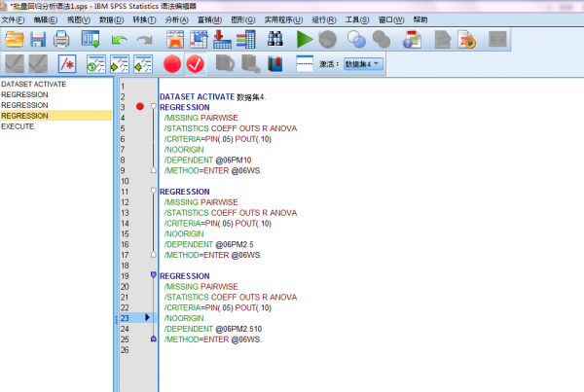Indent the selected syntax
The height and width of the screenshot is (392, 584).
[x=120, y=63]
